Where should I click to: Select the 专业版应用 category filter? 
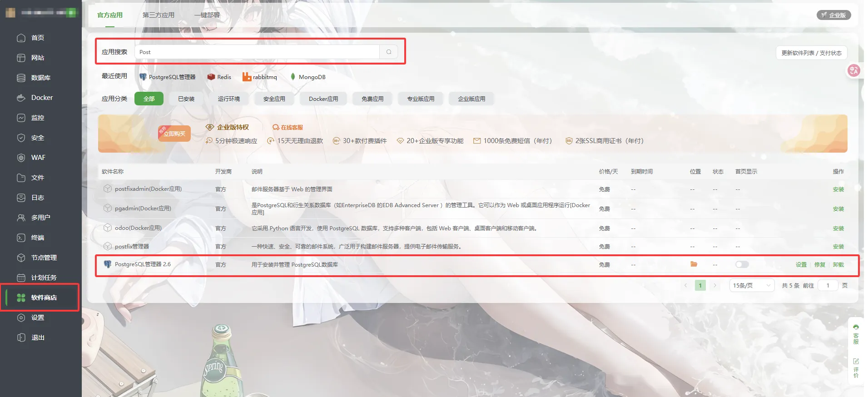point(421,99)
